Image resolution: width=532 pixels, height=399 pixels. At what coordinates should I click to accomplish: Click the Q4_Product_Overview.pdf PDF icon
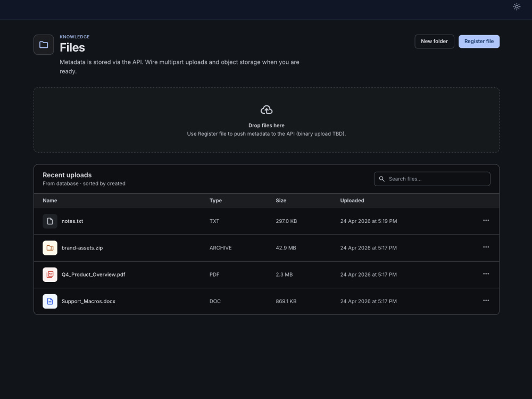point(50,275)
